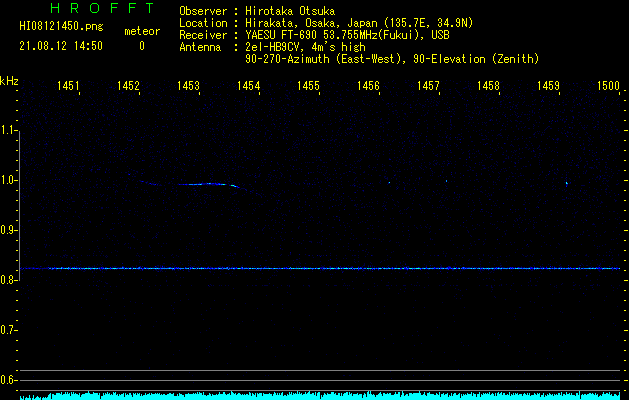Click the echo dot near 1457

coord(446,181)
